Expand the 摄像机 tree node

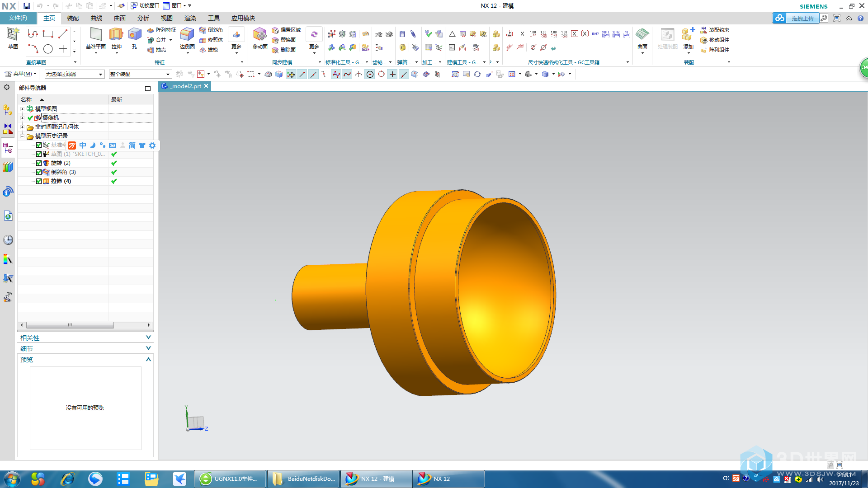pos(22,118)
